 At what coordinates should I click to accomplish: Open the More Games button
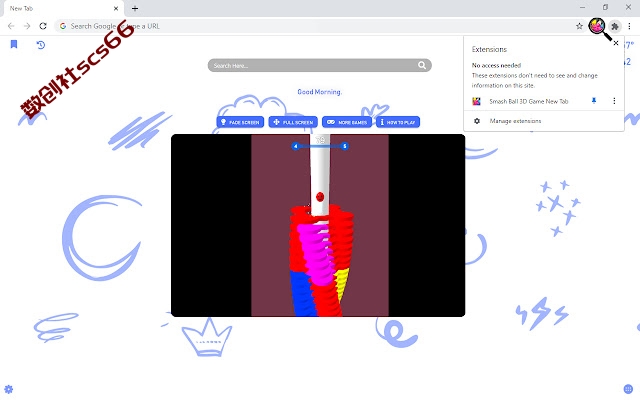pos(347,122)
